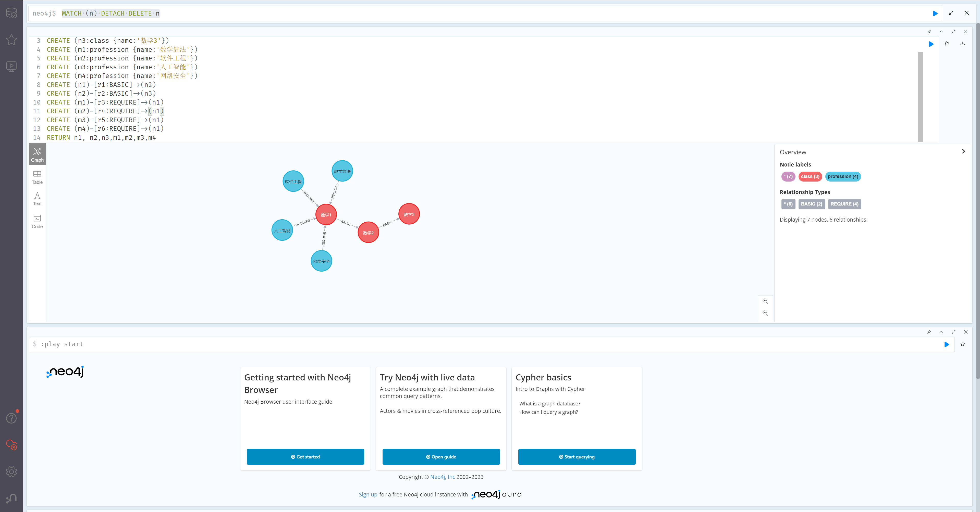Select the profession (4) node label
This screenshot has width=980, height=512.
point(843,176)
